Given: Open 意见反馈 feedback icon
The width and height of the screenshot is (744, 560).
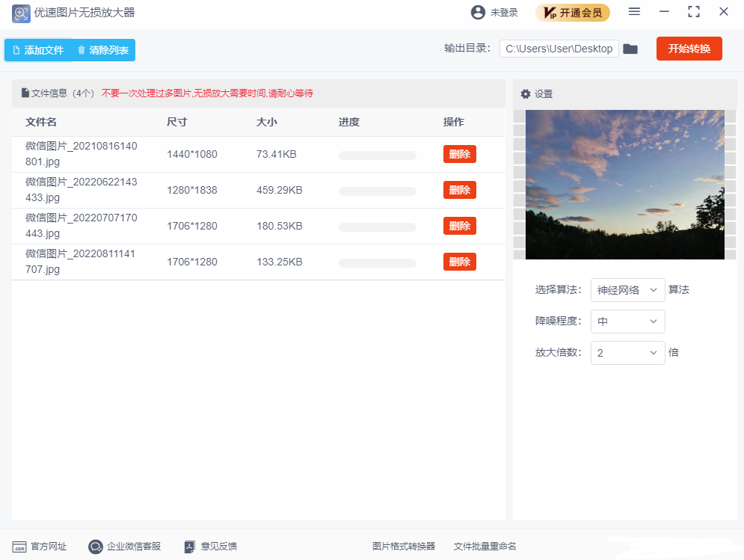Looking at the screenshot, I should pos(189,547).
